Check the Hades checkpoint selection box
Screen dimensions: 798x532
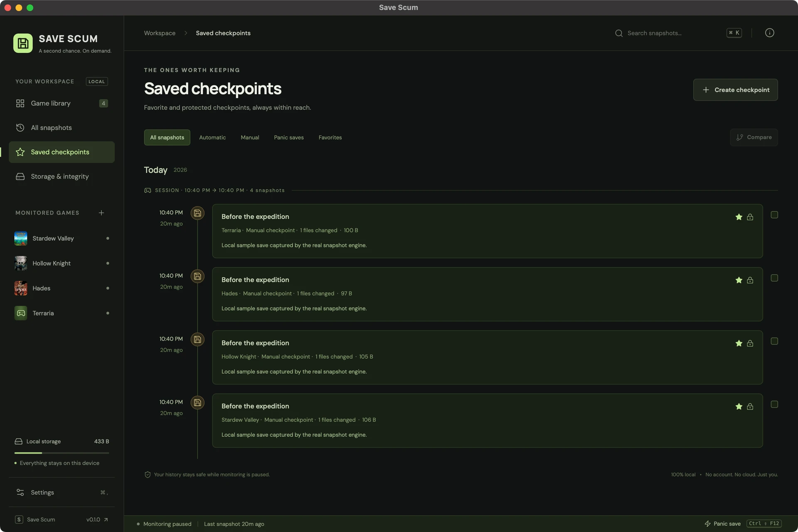(x=774, y=278)
